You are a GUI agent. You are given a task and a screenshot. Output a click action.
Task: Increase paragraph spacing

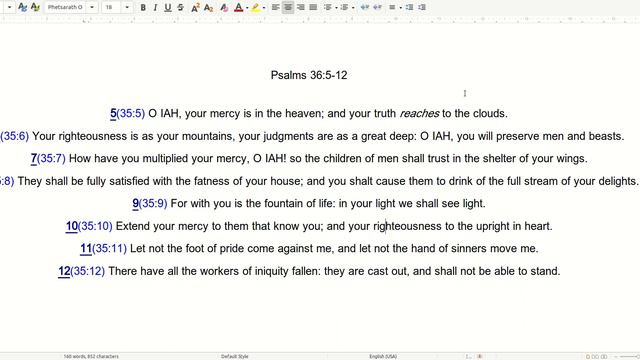click(x=409, y=7)
